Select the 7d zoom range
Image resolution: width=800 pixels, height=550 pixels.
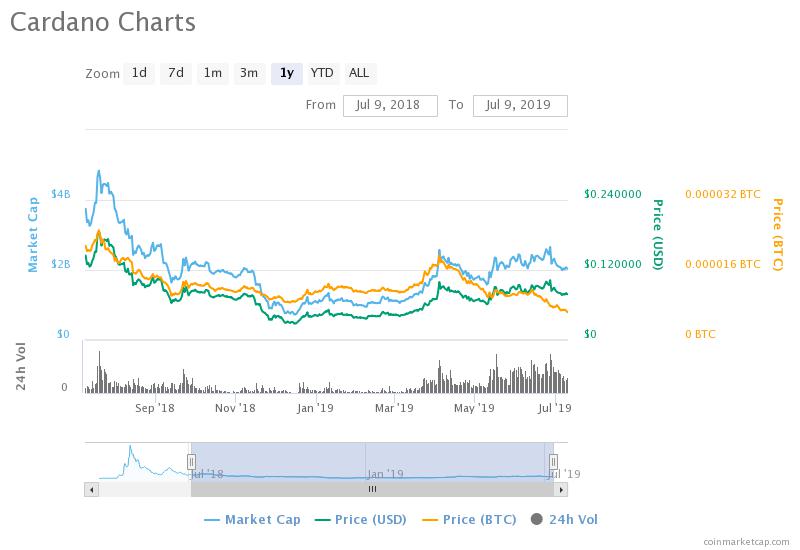pyautogui.click(x=176, y=73)
